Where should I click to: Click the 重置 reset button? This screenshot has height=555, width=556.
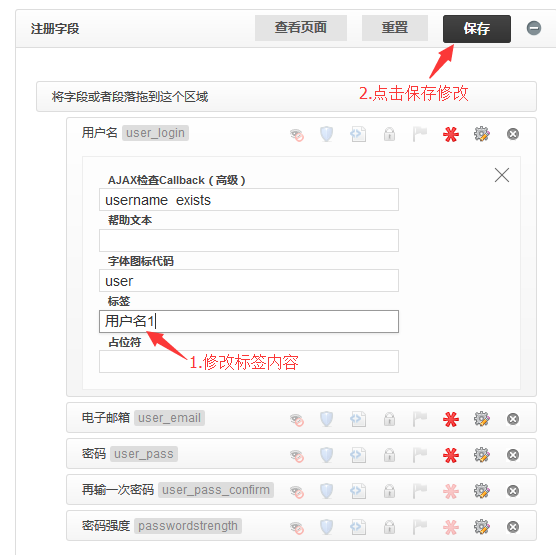(395, 28)
